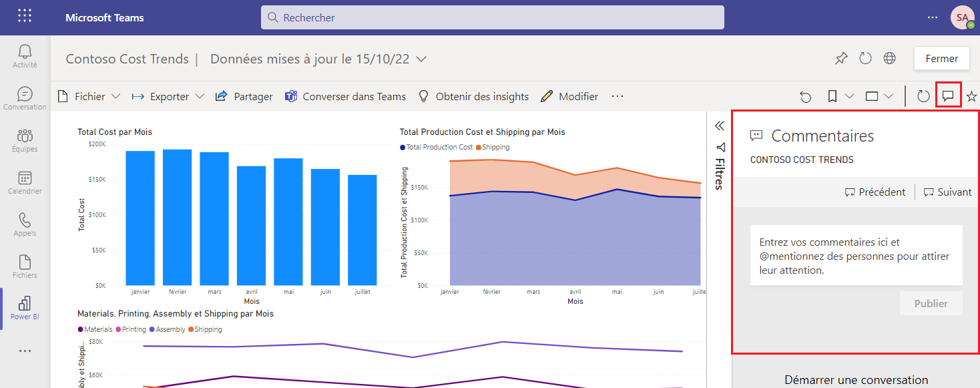Toggle Total Production Cost legend item
This screenshot has width=980, height=388.
[436, 147]
